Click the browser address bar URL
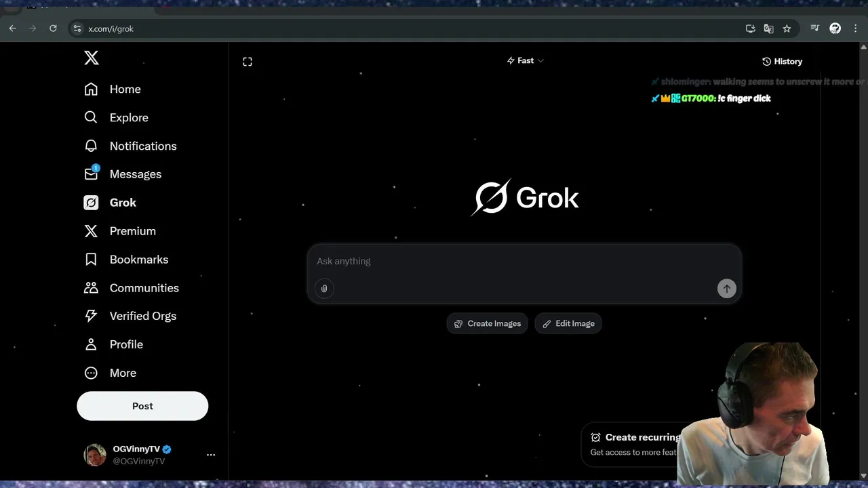Image resolution: width=868 pixels, height=488 pixels. [x=111, y=28]
